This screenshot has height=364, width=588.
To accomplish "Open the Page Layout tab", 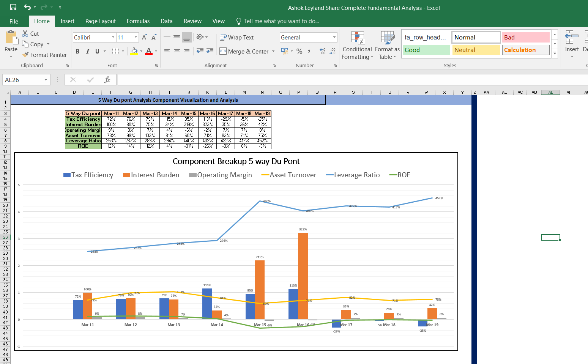I will click(x=101, y=21).
